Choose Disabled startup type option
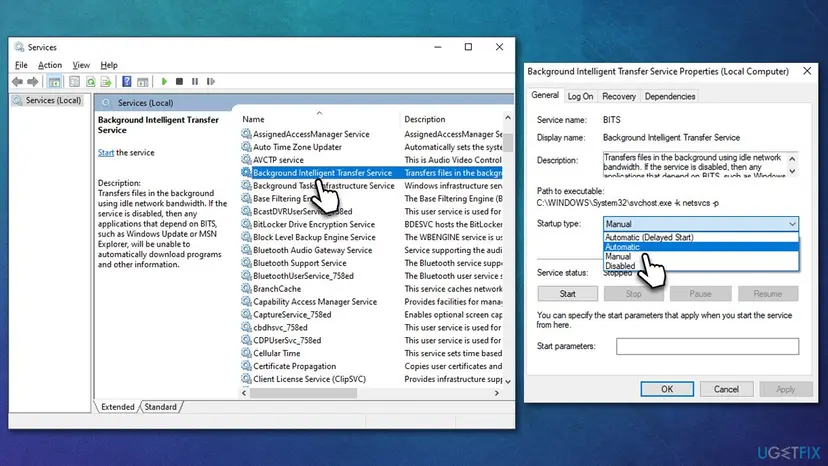828x466 pixels. [x=701, y=266]
